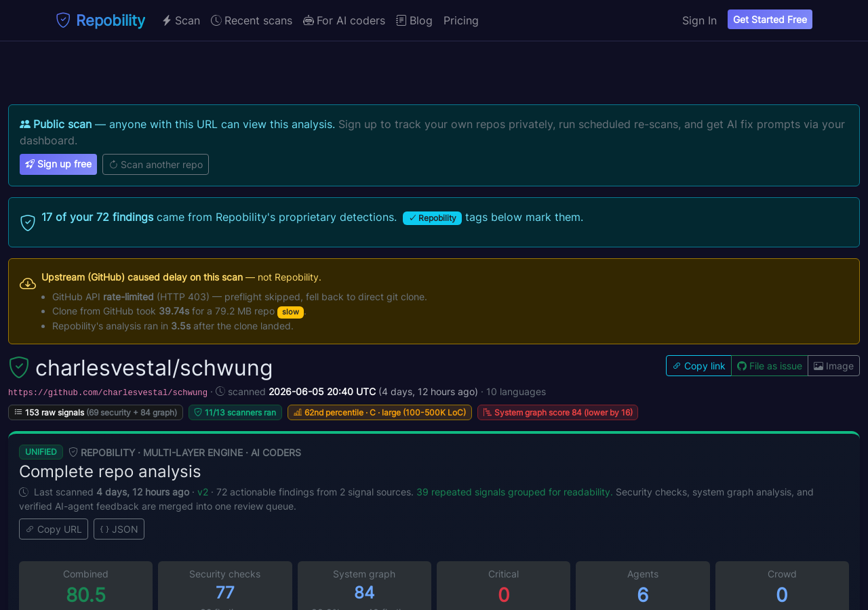Click the Copy URL button
This screenshot has width=868, height=610.
54,529
